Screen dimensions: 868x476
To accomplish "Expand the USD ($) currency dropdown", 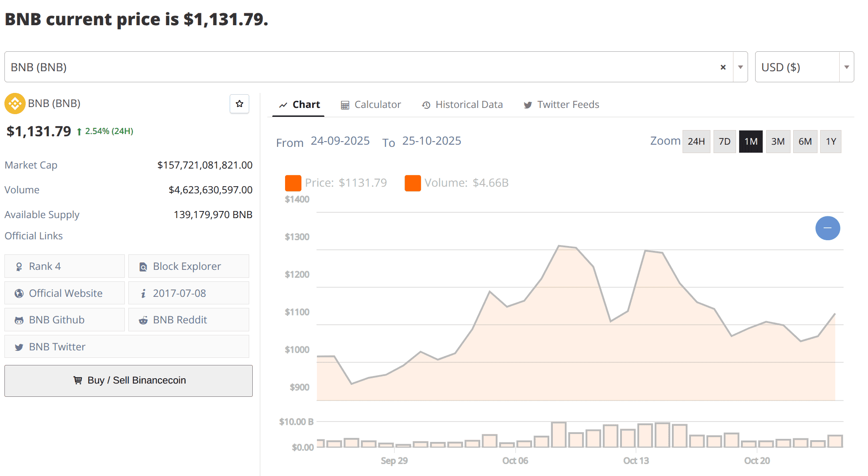I will click(846, 67).
